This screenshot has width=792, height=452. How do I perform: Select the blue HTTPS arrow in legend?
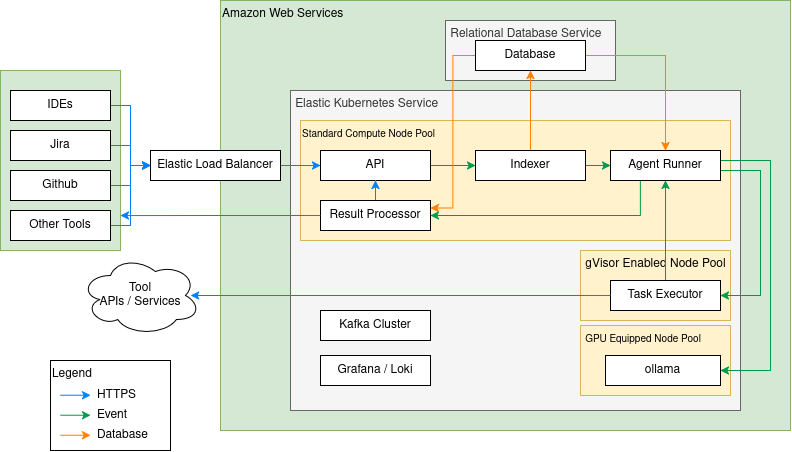[75, 394]
